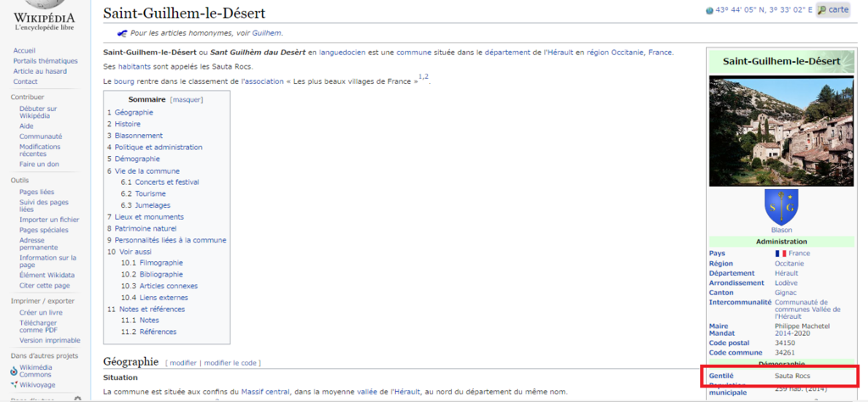Jump to contents entry 1 Géographie

(130, 113)
